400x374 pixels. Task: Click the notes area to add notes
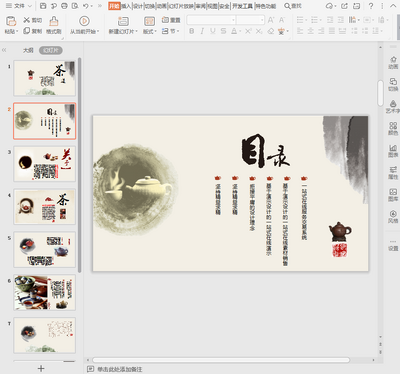click(x=119, y=369)
